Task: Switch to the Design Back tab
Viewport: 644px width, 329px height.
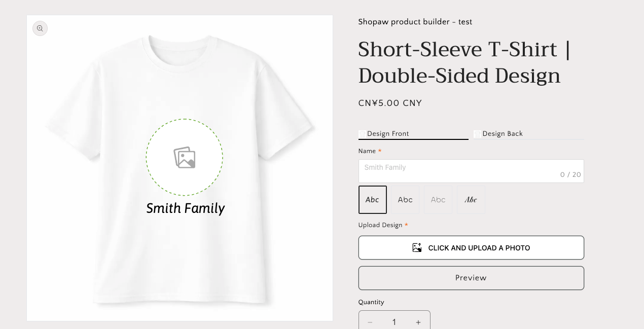Action: pyautogui.click(x=529, y=134)
